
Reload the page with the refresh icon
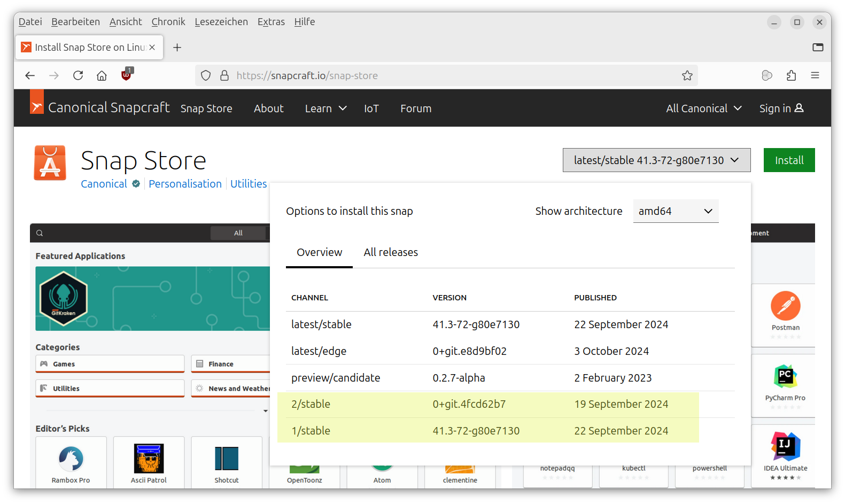78,75
